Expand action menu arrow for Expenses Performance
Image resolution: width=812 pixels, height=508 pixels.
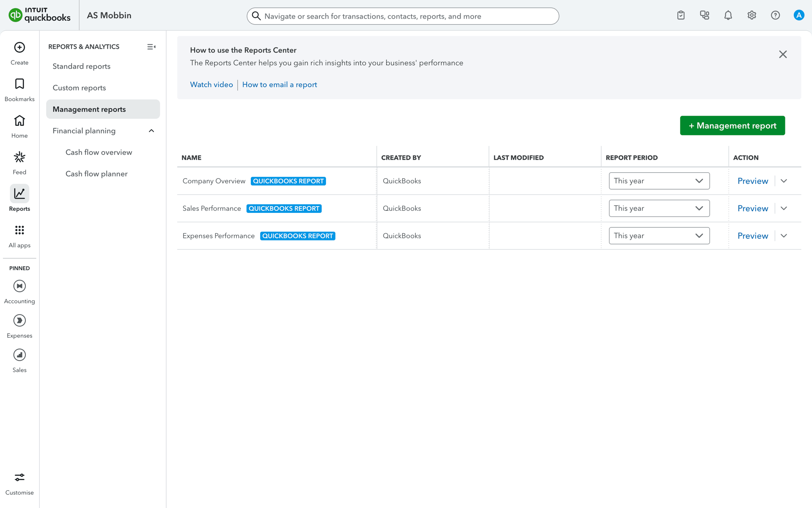click(x=784, y=236)
